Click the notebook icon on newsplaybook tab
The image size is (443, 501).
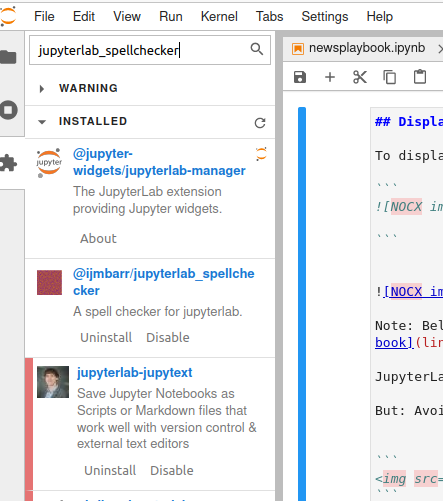[298, 49]
